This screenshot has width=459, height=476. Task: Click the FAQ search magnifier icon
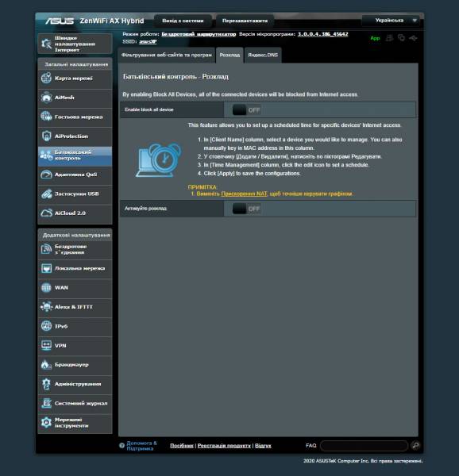pos(415,445)
